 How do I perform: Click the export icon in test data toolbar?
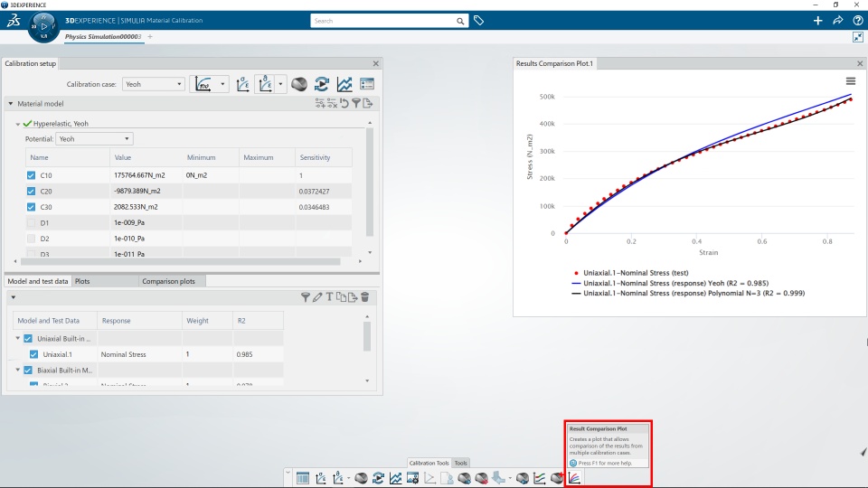click(x=353, y=297)
